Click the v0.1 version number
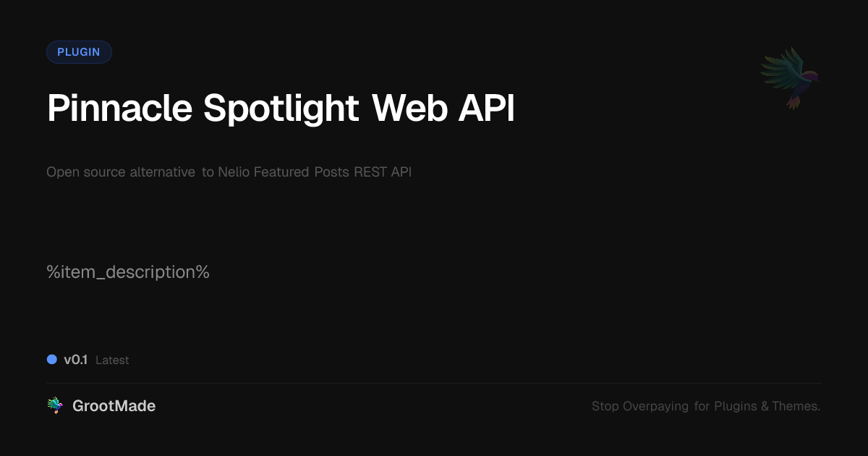 click(75, 360)
